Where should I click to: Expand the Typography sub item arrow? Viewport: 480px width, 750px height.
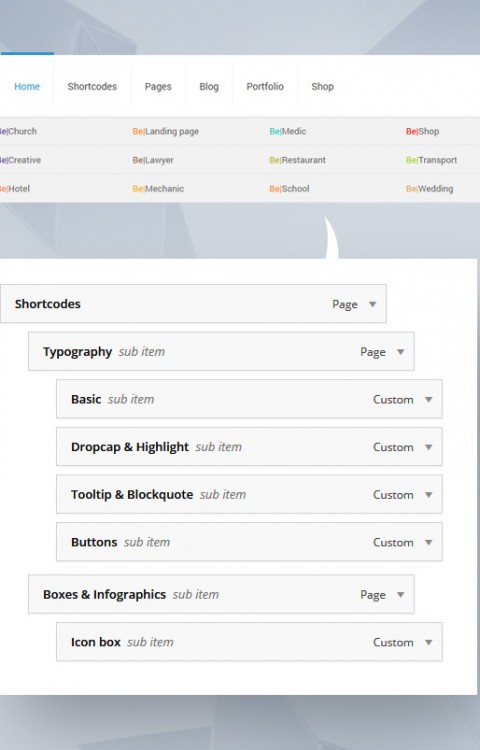click(401, 352)
